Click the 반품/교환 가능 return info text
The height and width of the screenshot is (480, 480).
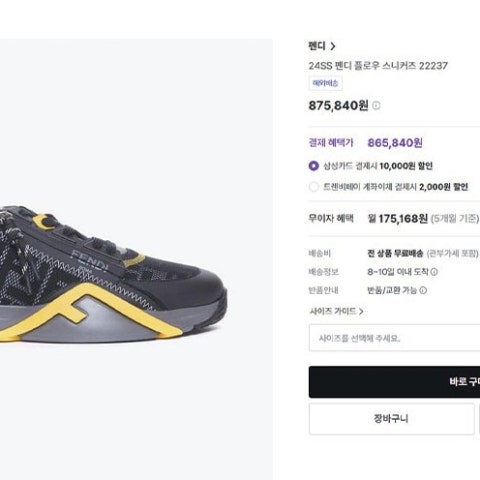(392, 290)
